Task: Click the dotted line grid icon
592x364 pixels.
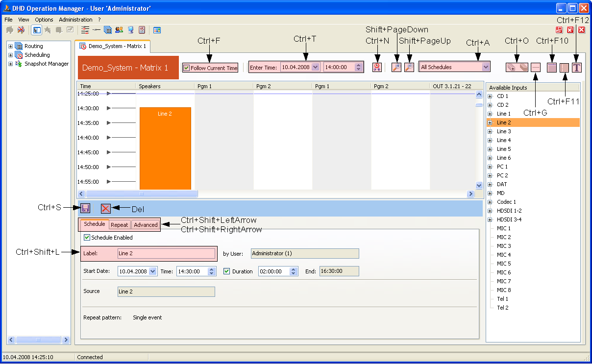Action: pos(536,68)
